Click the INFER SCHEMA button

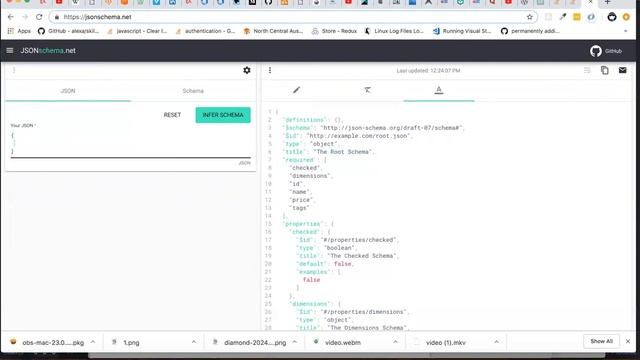[x=223, y=115]
